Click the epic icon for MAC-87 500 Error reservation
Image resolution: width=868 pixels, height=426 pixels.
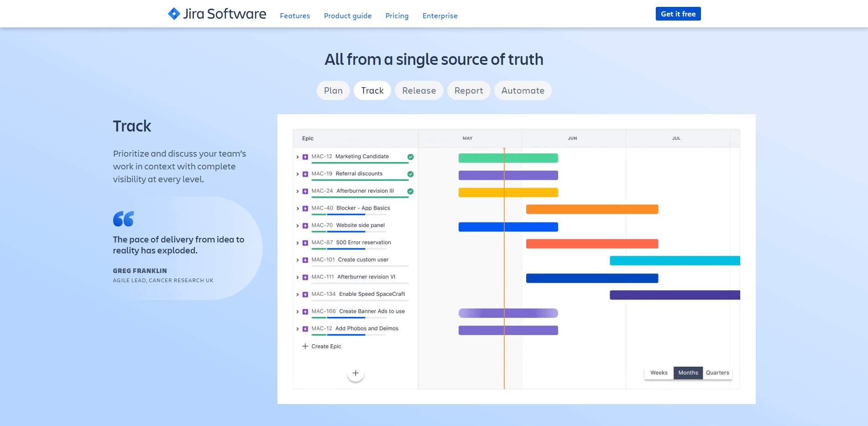[x=305, y=243]
